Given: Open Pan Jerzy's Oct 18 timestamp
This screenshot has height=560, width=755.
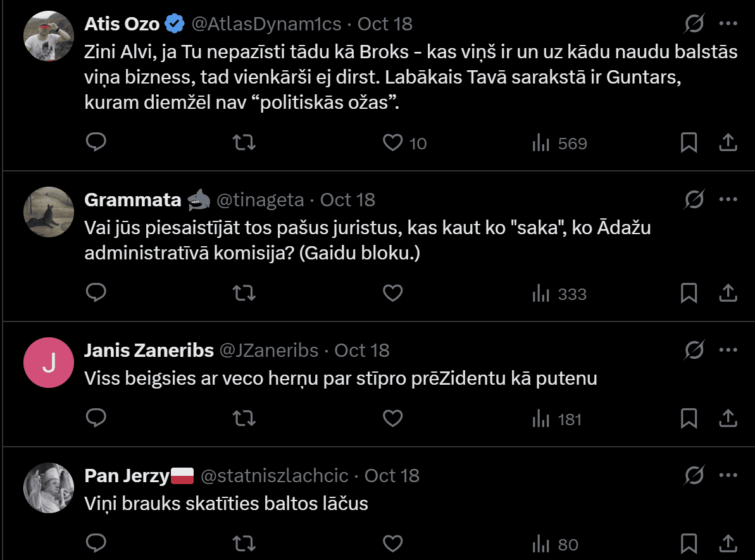Looking at the screenshot, I should 392,476.
